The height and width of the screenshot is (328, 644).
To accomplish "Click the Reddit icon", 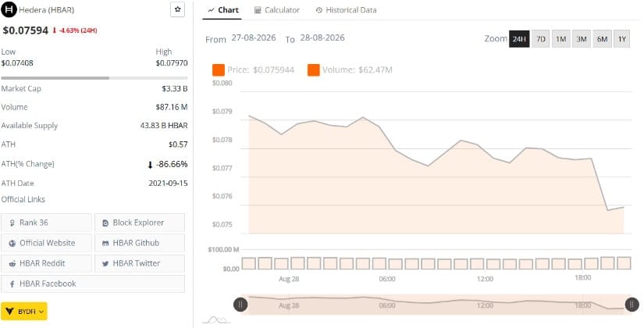I will (x=12, y=263).
